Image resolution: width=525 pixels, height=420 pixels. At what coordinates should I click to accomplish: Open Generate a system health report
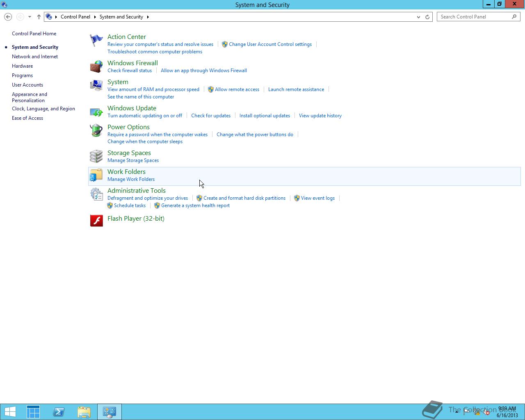coord(195,205)
